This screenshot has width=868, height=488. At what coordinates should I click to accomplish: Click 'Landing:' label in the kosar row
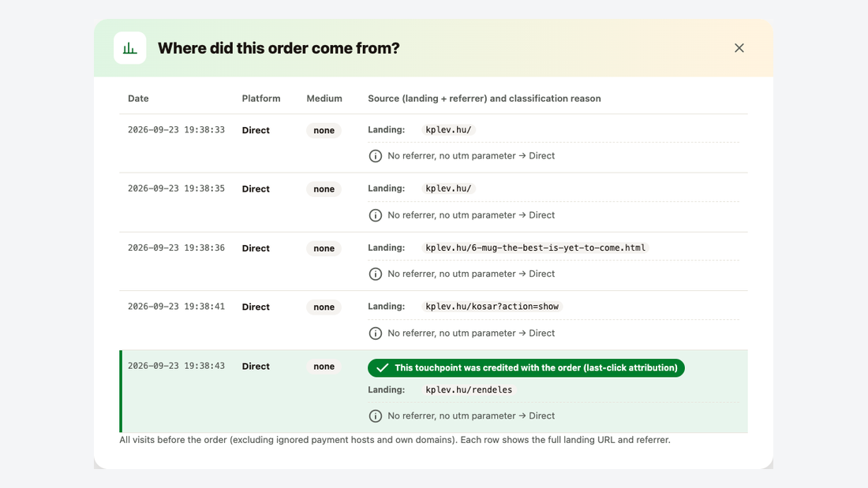pos(387,307)
